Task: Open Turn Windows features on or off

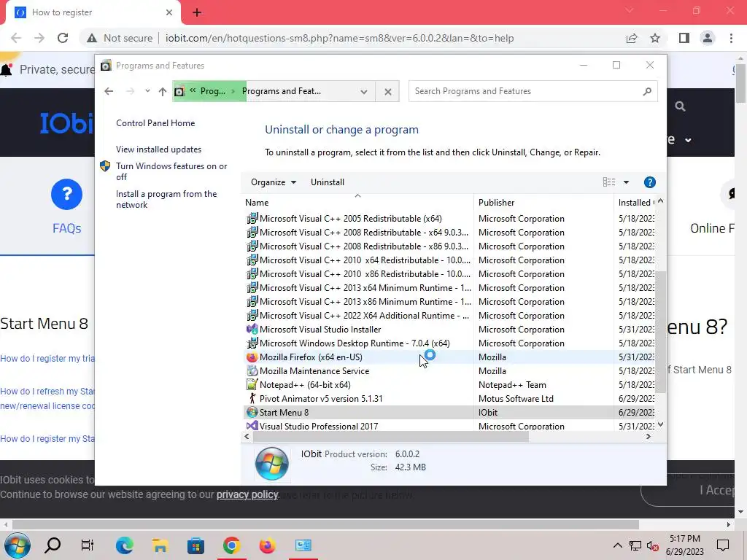Action: tap(171, 171)
